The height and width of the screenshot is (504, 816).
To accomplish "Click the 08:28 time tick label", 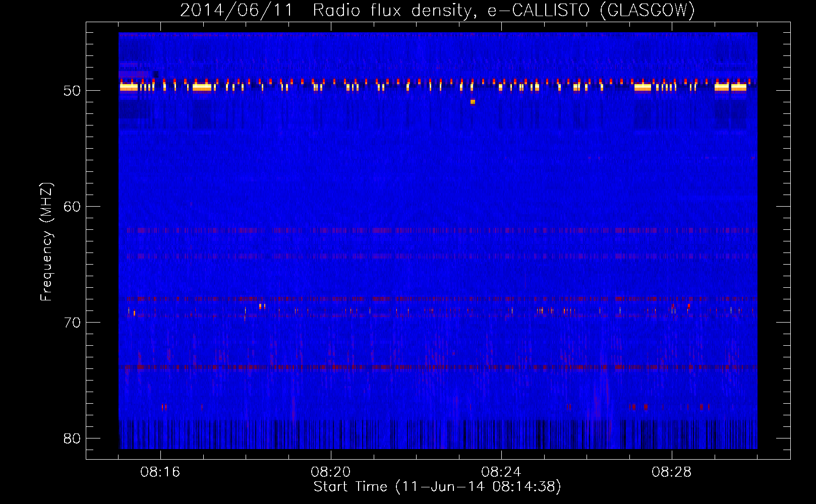I will pyautogui.click(x=672, y=472).
